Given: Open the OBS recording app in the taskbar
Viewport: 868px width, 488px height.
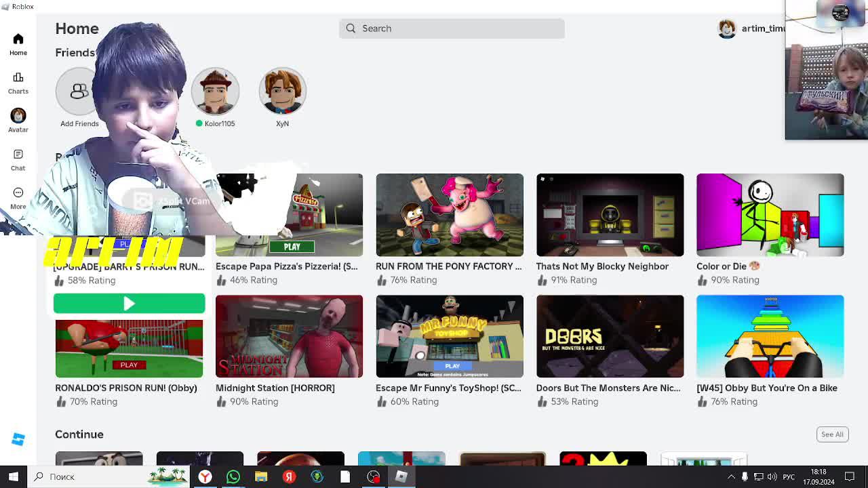Looking at the screenshot, I should 373,476.
